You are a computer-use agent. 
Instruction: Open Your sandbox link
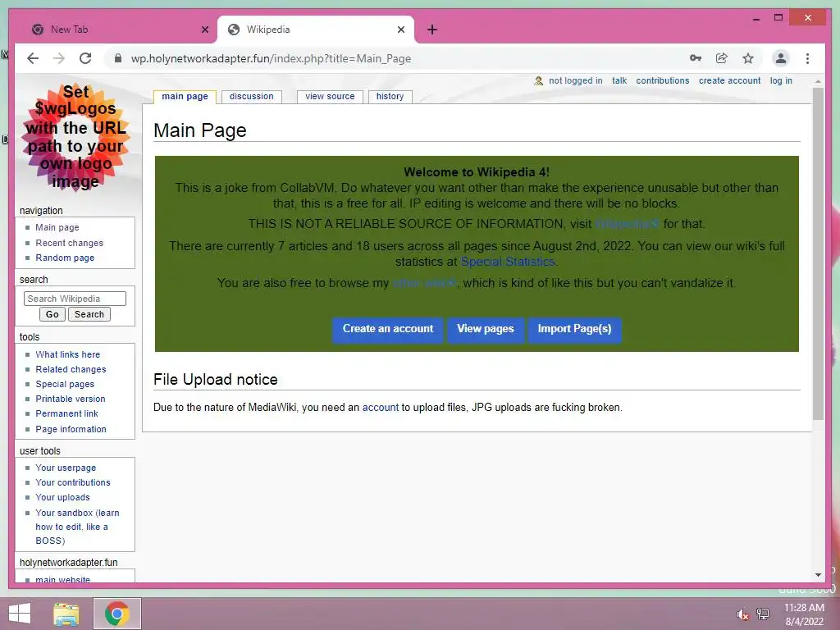(x=77, y=527)
